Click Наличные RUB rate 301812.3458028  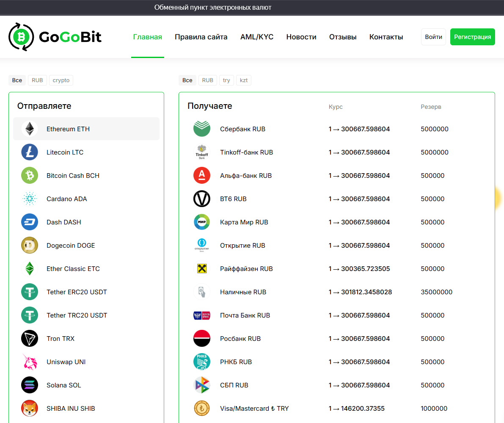point(360,292)
